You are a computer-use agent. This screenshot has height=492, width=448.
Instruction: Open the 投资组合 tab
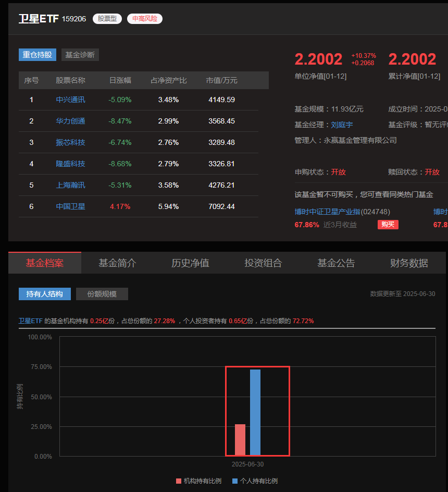pos(263,263)
